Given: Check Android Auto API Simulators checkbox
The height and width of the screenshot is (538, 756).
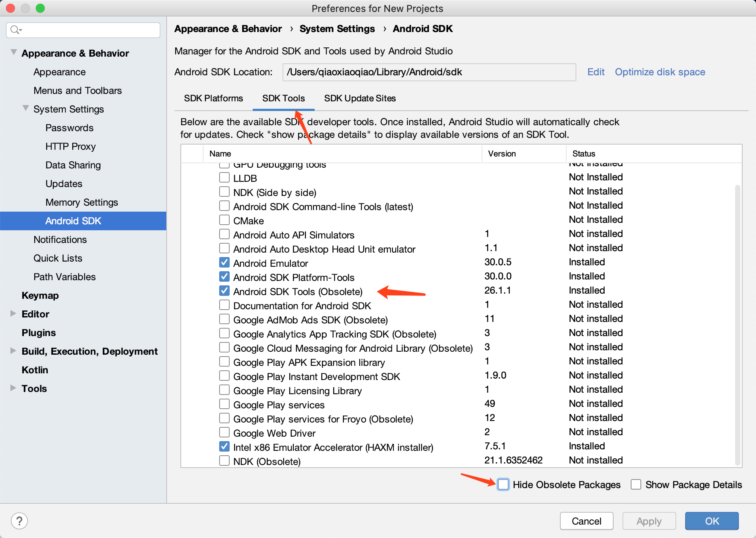Looking at the screenshot, I should point(224,234).
